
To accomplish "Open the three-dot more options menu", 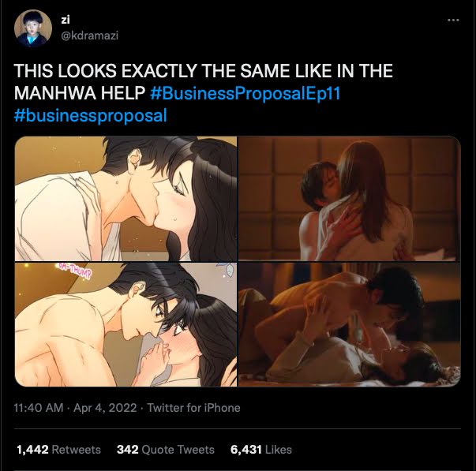I will click(453, 21).
